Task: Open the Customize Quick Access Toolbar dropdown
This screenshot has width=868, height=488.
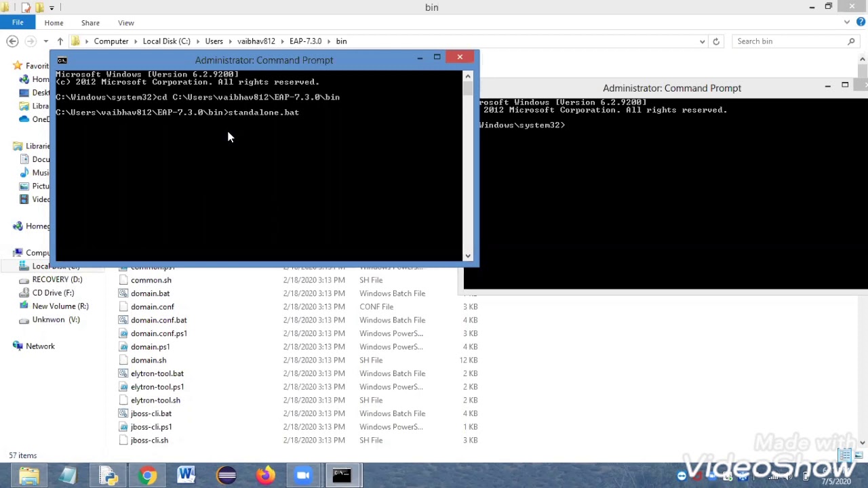Action: pos(52,7)
